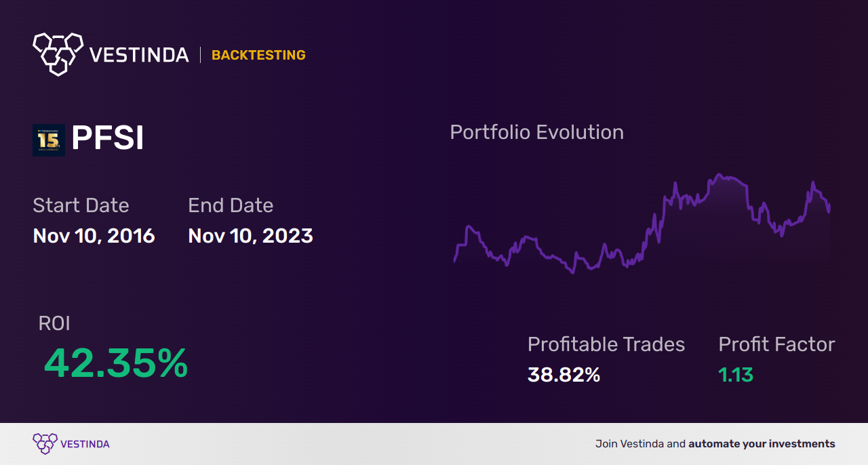Click the 1.13 profit factor value
The image size is (868, 465).
click(x=736, y=374)
